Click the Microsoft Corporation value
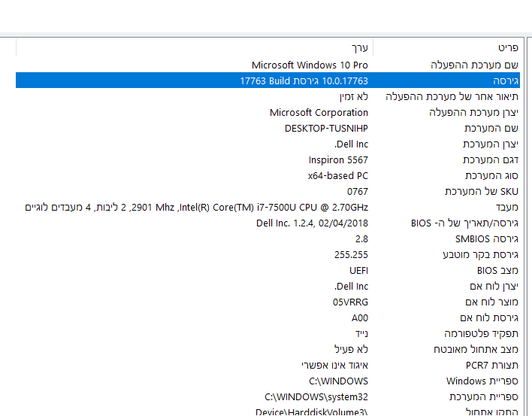 pos(319,112)
